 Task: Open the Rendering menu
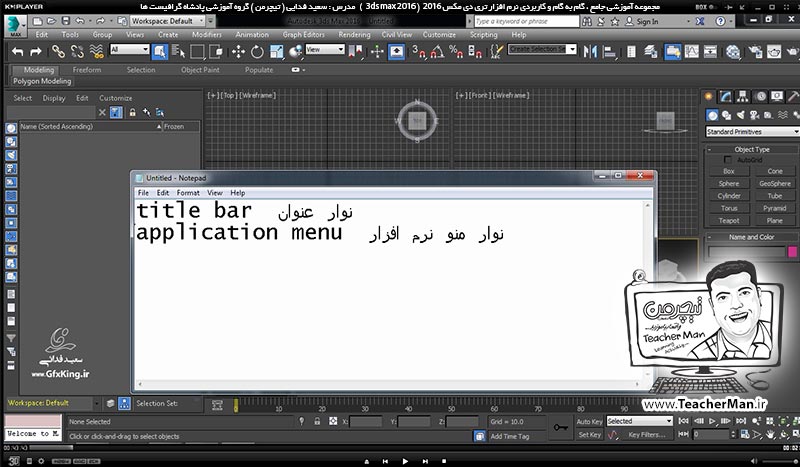click(354, 35)
